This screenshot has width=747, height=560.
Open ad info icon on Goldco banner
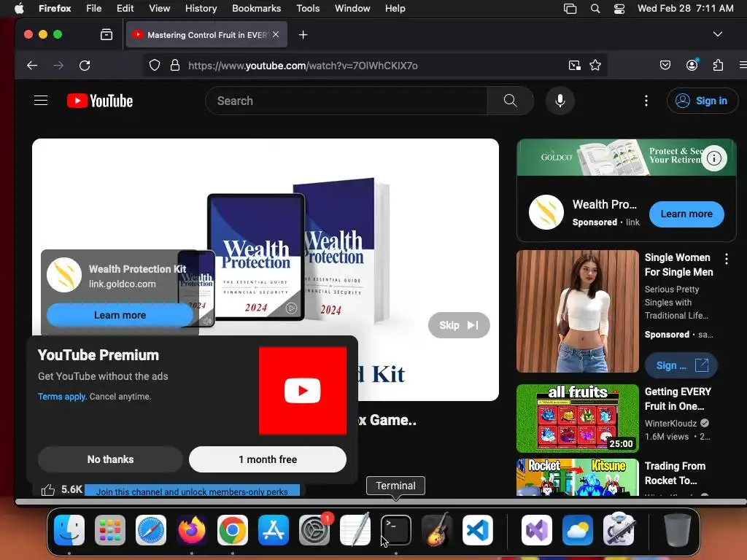click(x=713, y=157)
